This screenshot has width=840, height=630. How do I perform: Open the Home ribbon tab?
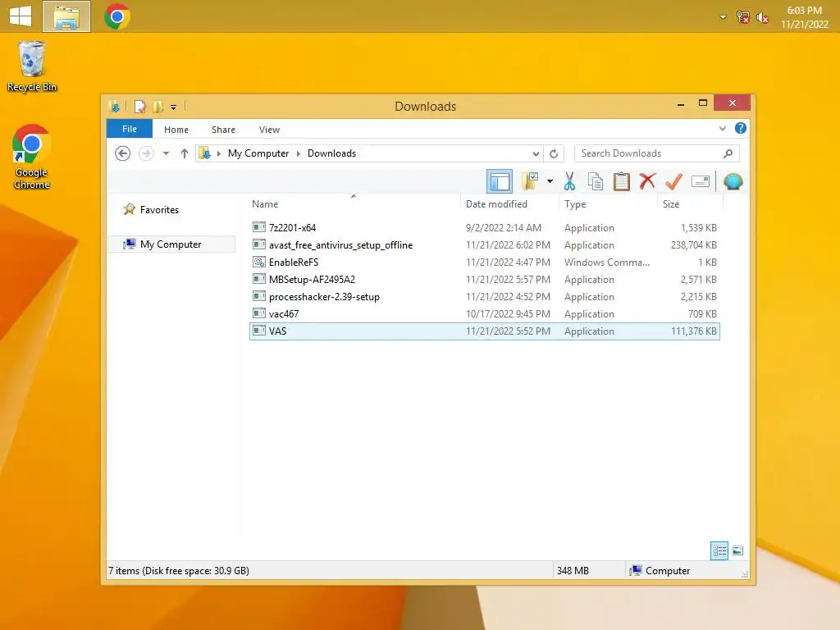176,130
